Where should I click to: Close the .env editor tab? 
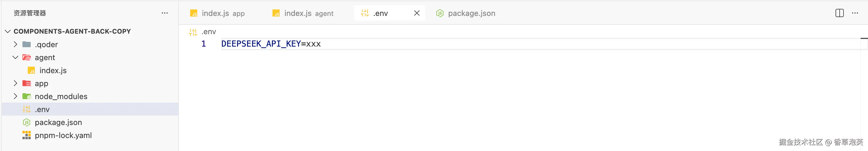(417, 13)
